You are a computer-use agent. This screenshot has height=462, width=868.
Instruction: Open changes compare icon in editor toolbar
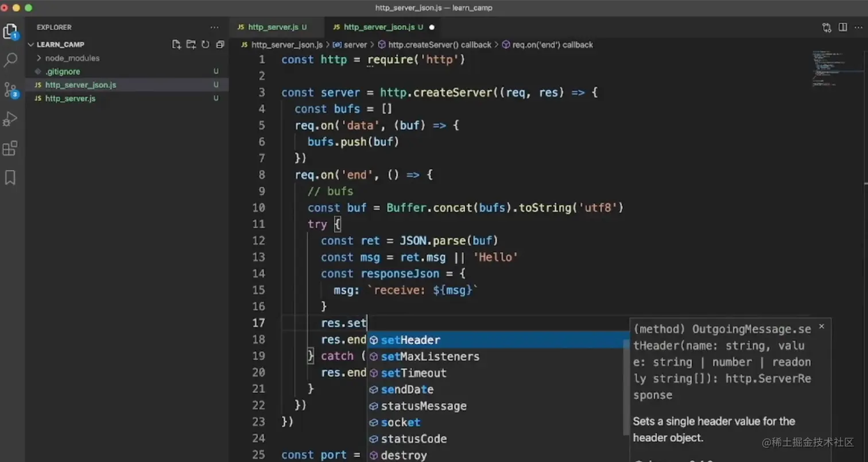click(x=827, y=27)
